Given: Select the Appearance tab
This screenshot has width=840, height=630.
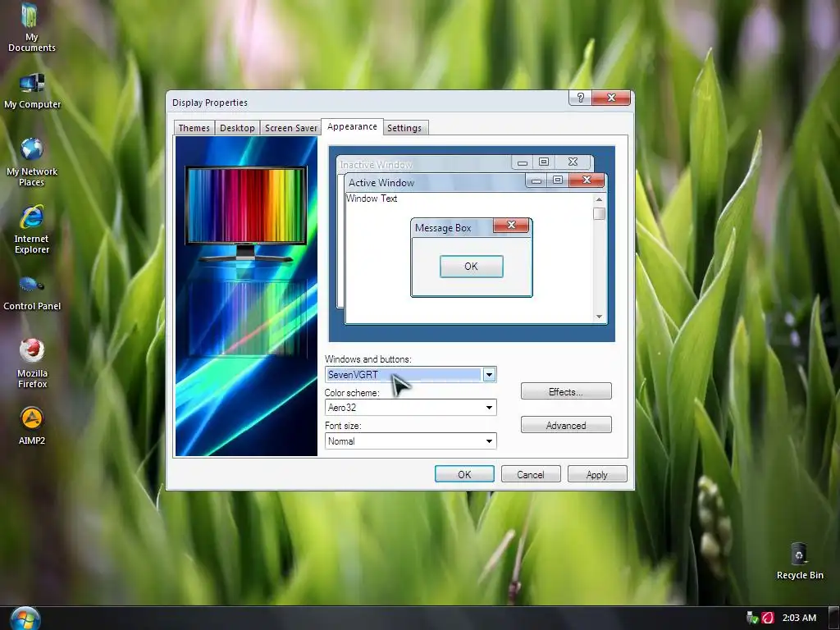Looking at the screenshot, I should 352,126.
